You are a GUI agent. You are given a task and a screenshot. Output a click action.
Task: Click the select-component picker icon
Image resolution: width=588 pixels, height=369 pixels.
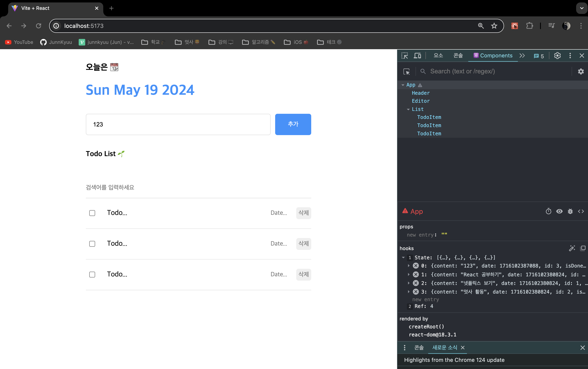pyautogui.click(x=406, y=72)
